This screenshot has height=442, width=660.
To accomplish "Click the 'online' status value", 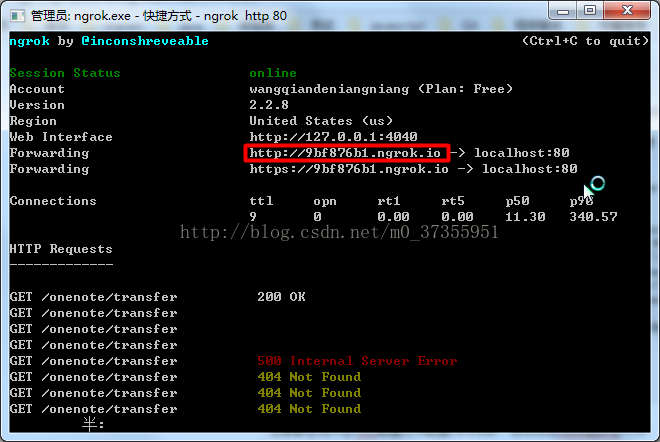I will [273, 73].
